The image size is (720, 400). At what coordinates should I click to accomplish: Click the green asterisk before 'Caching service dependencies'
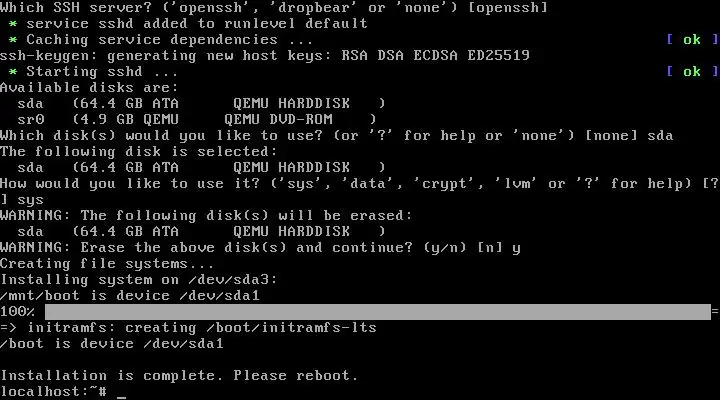(x=13, y=39)
